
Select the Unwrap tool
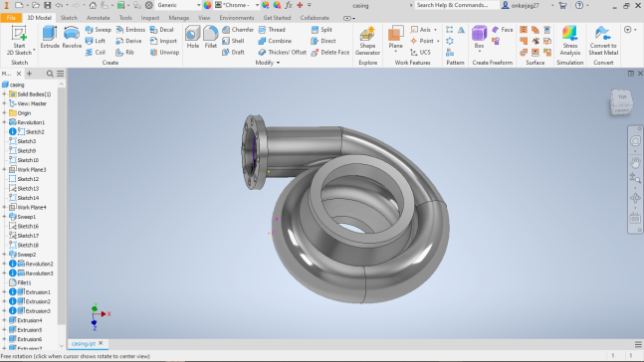pos(164,52)
